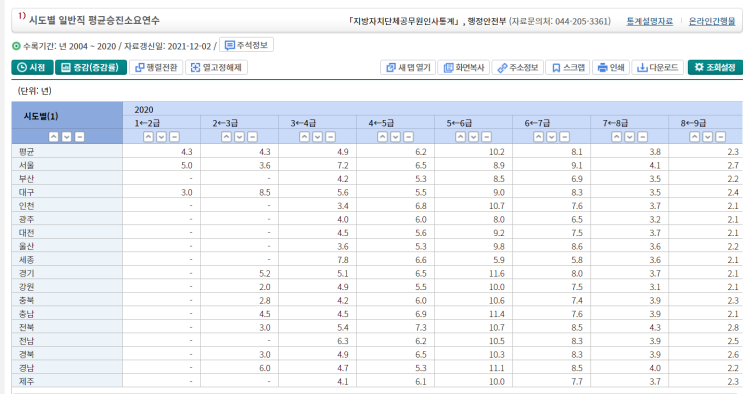The height and width of the screenshot is (394, 743).
Task: Click 5.0 value in 서울 row
Action: 187,165
